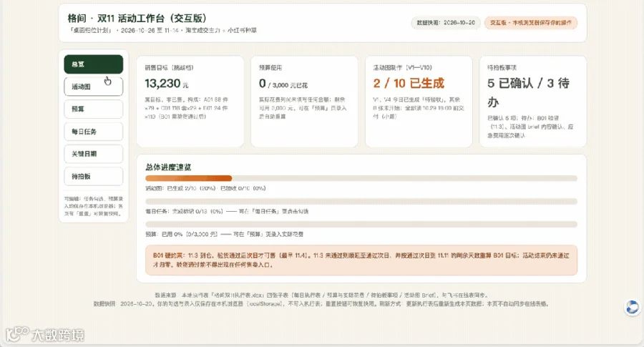Click the page title 格间 · 双11 活动工作台
Viewport: 644px width, 347px height.
pyautogui.click(x=137, y=18)
